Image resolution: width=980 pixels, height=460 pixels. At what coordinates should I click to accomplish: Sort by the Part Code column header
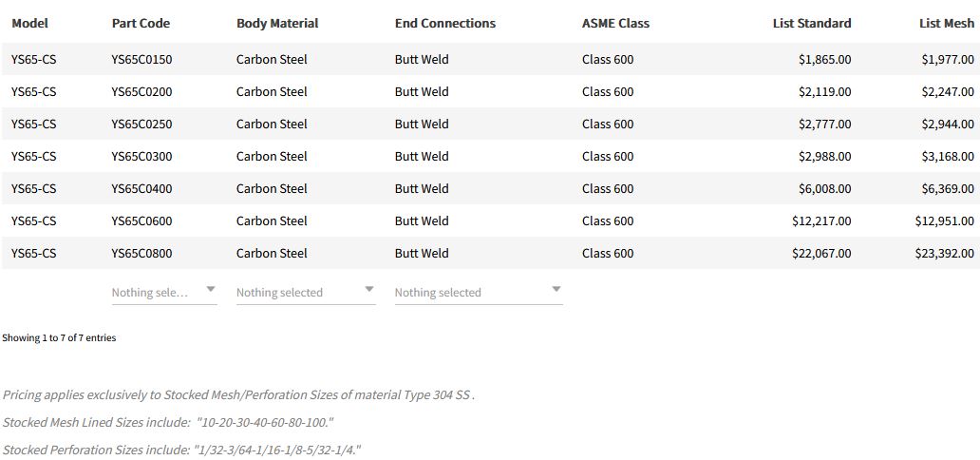(141, 23)
